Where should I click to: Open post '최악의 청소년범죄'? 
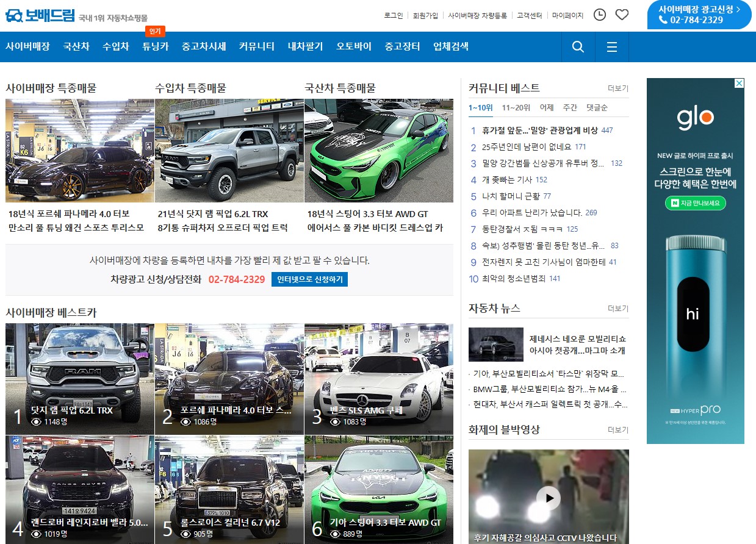[514, 279]
